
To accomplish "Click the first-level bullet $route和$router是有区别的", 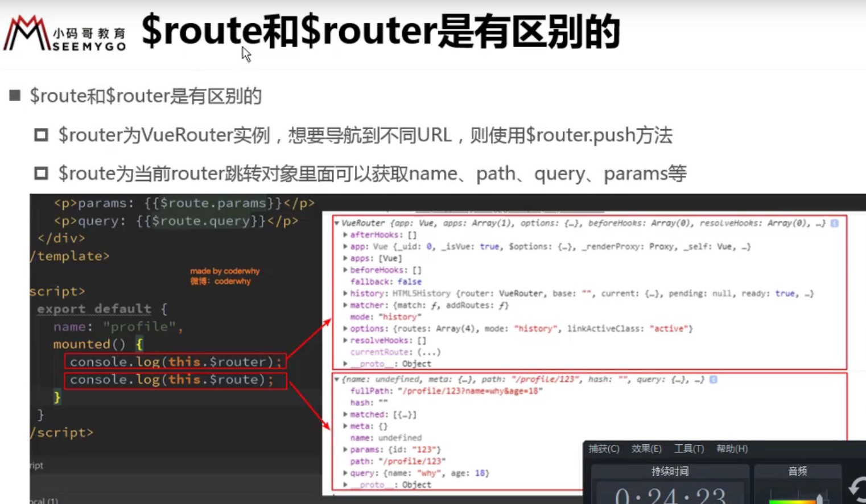I will click(146, 96).
